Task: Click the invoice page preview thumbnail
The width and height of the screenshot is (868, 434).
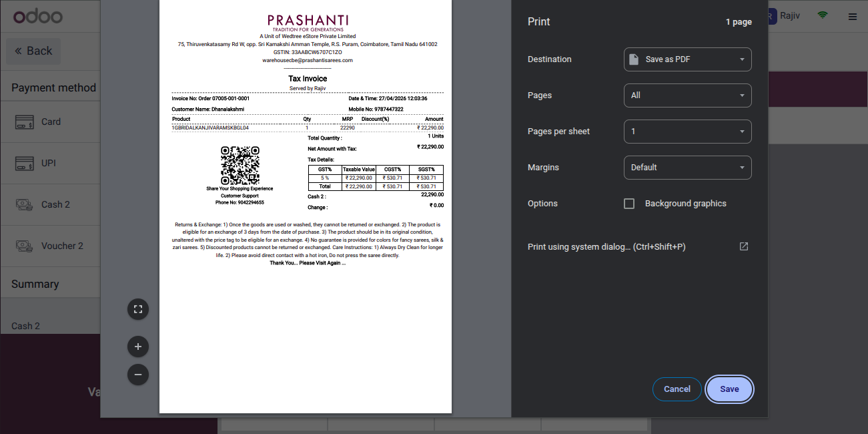Action: click(306, 206)
